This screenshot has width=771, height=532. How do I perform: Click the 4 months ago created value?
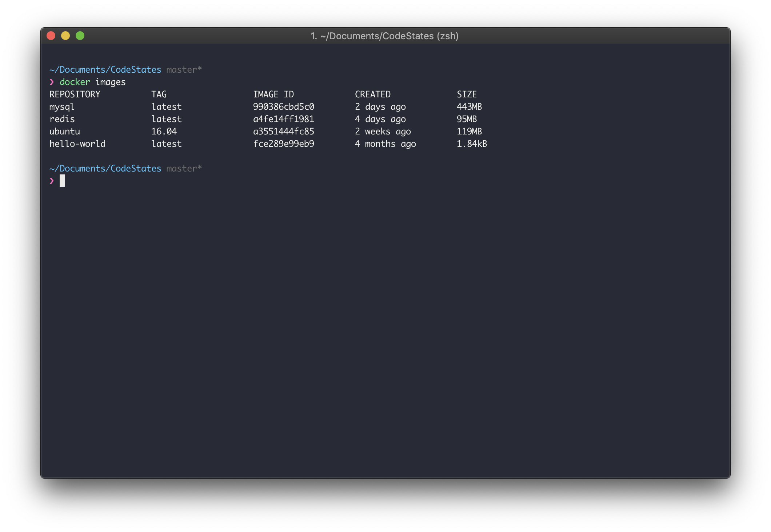385,144
